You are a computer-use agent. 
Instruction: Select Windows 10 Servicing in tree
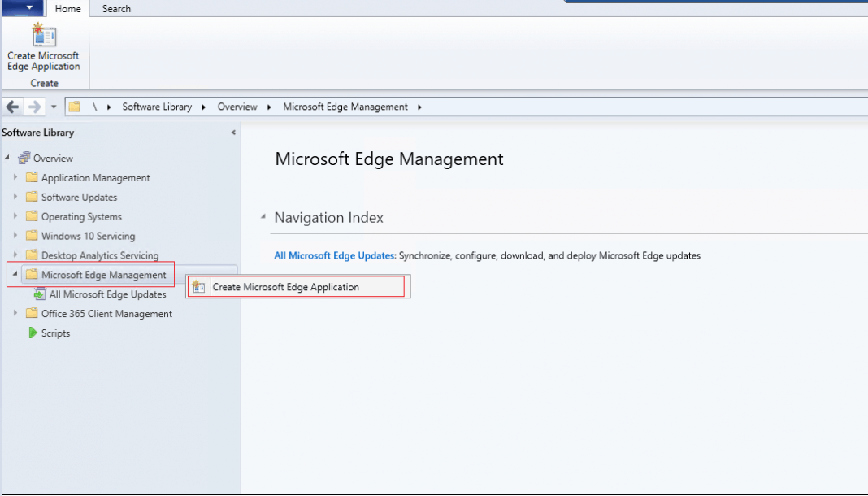coord(88,236)
